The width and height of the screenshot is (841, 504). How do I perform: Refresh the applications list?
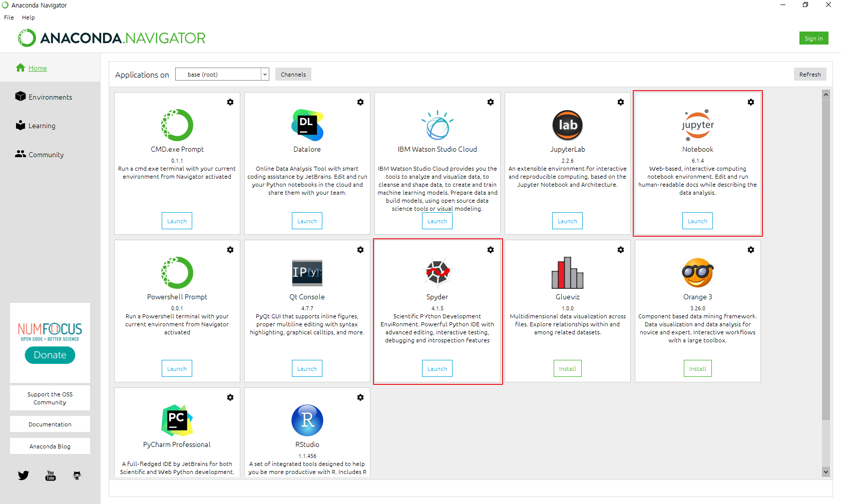pyautogui.click(x=810, y=74)
